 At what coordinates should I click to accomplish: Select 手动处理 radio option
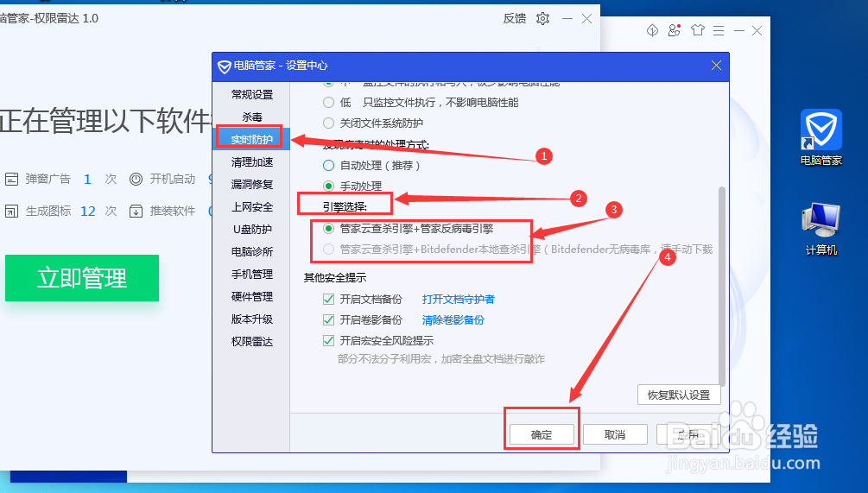tap(328, 186)
